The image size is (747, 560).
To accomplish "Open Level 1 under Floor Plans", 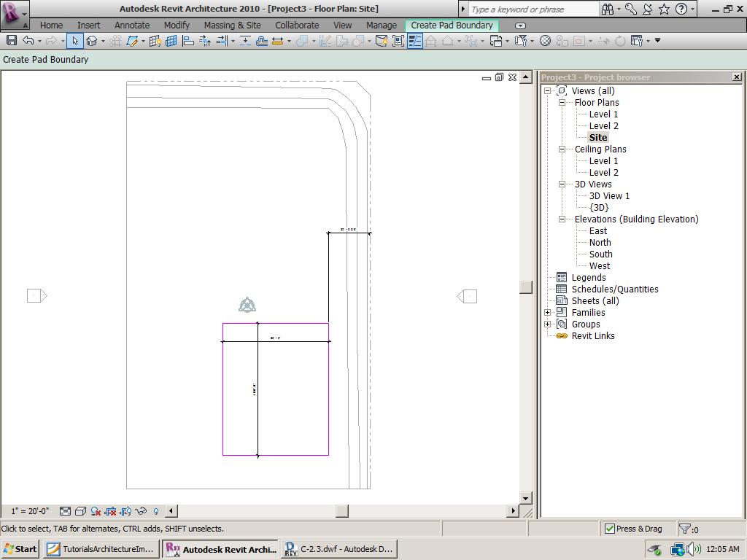I will pyautogui.click(x=603, y=114).
